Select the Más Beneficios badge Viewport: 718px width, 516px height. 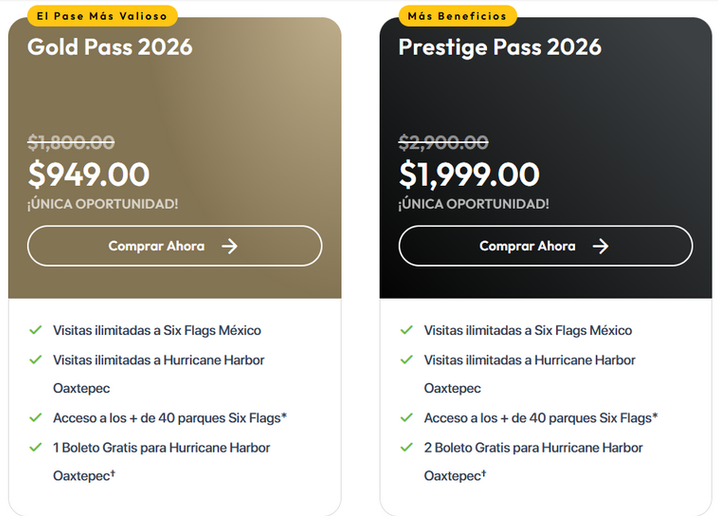[x=457, y=16]
